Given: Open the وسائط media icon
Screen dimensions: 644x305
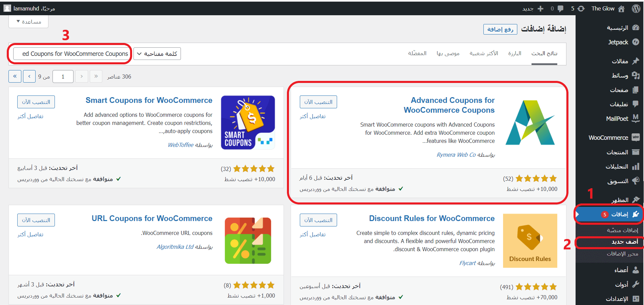Looking at the screenshot, I should [636, 75].
